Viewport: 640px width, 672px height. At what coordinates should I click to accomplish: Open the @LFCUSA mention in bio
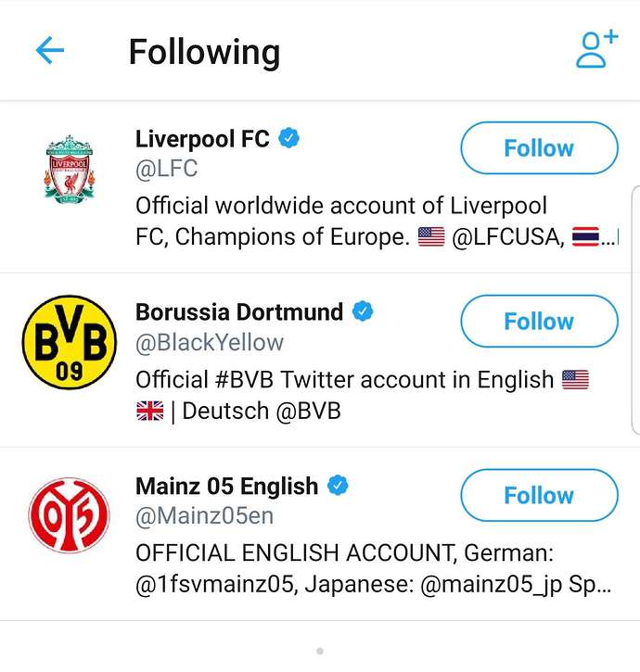pyautogui.click(x=508, y=237)
